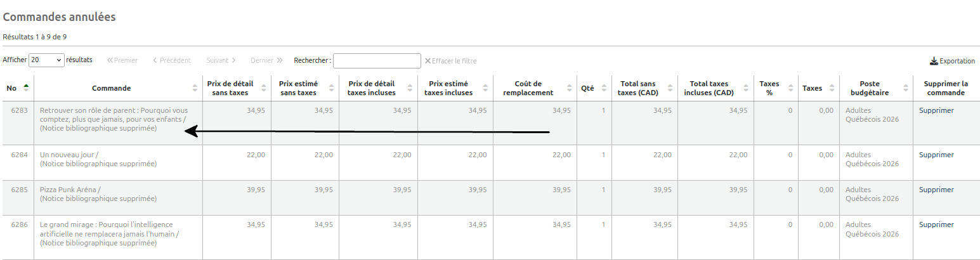The image size is (980, 260).
Task: Sort by the No column arrows
Action: tap(26, 88)
